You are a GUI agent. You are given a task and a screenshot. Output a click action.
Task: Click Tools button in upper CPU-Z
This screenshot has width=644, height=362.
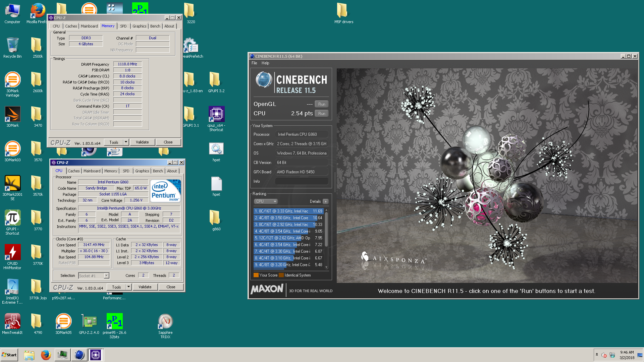click(x=114, y=142)
